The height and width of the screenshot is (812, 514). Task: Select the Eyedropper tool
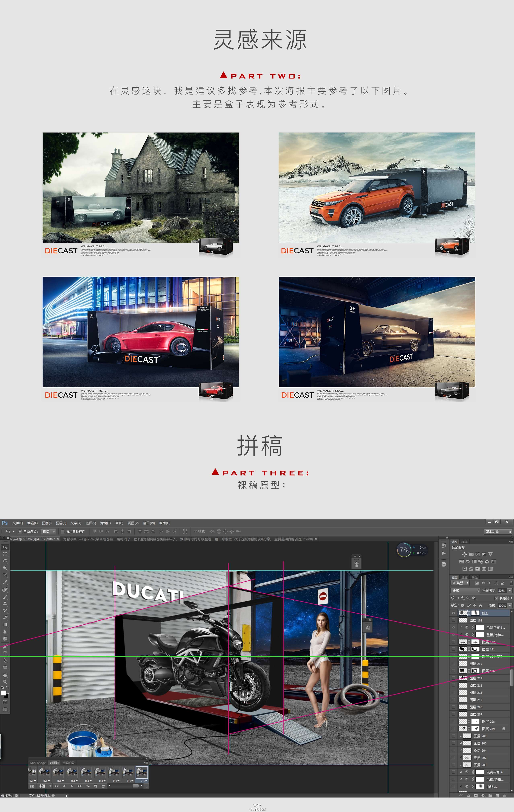[x=5, y=582]
